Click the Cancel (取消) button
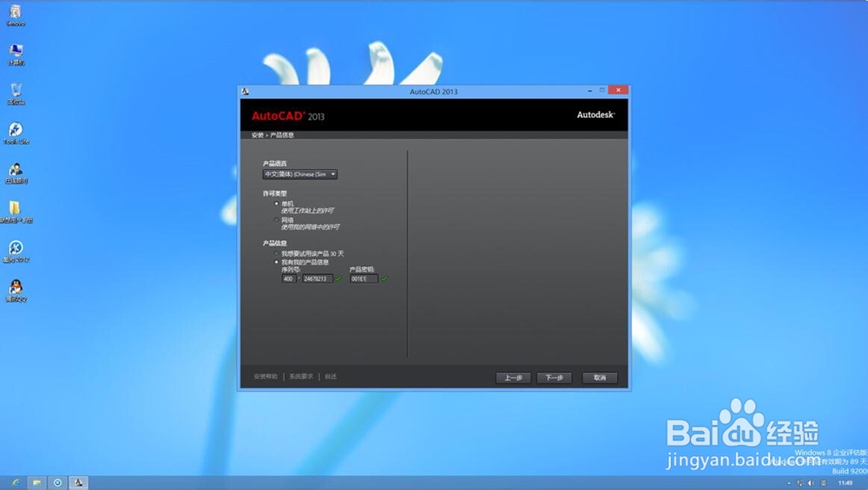Screen dimensions: 868x490 pyautogui.click(x=600, y=378)
